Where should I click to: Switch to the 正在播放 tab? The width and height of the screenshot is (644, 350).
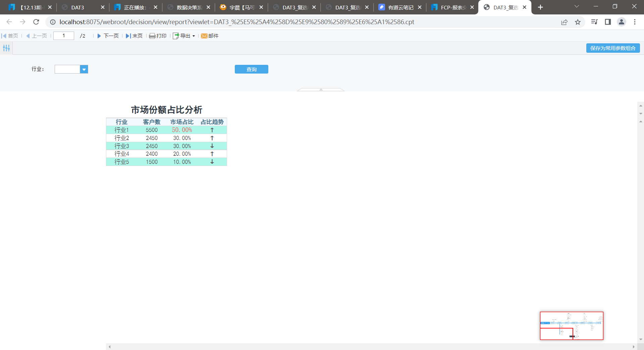135,7
